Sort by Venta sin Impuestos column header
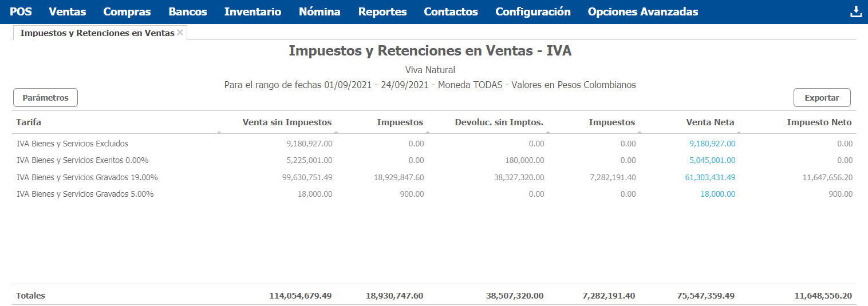This screenshot has width=868, height=306. [287, 122]
